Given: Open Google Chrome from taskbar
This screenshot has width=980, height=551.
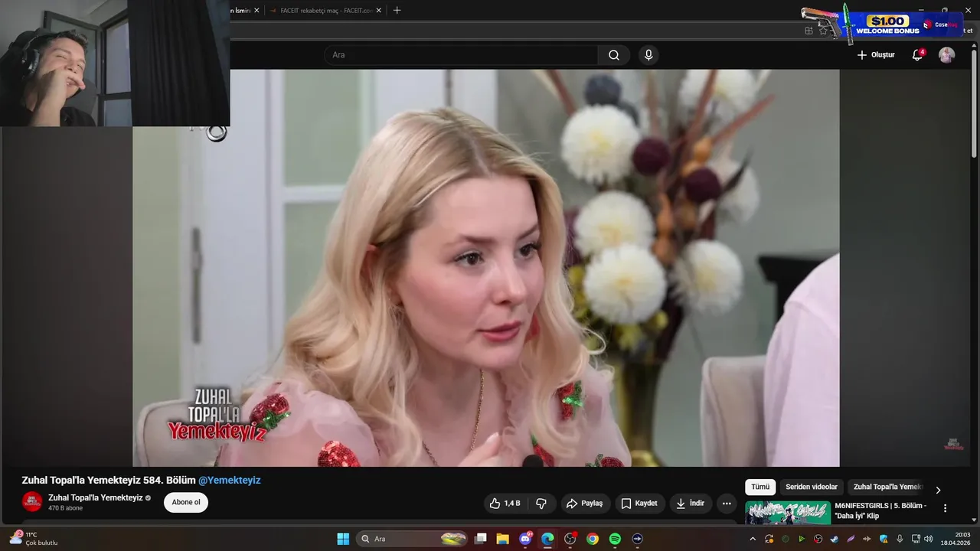Looking at the screenshot, I should point(593,539).
